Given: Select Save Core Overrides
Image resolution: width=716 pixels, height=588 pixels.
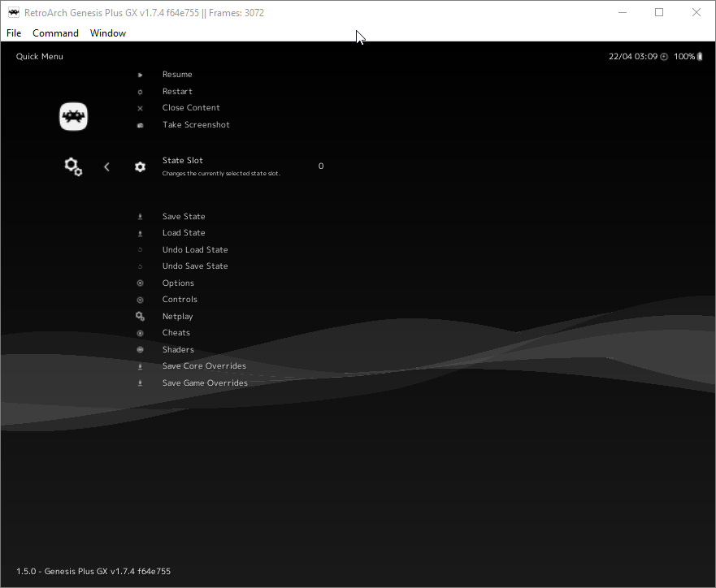Looking at the screenshot, I should [x=204, y=365].
